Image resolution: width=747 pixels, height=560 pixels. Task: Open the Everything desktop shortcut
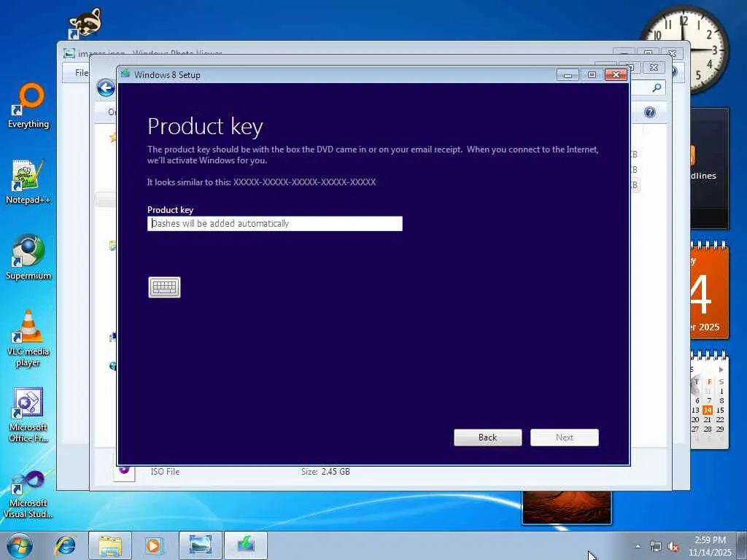tap(28, 106)
